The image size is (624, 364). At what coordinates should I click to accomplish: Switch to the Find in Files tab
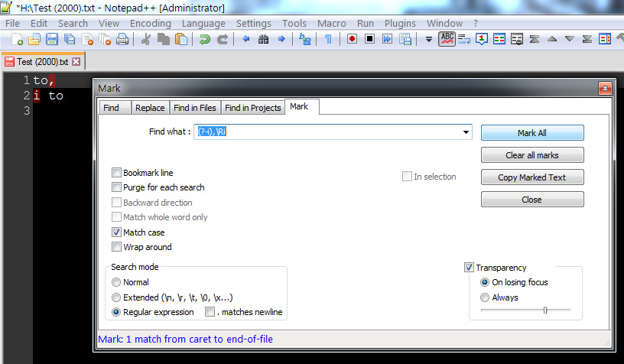[195, 108]
